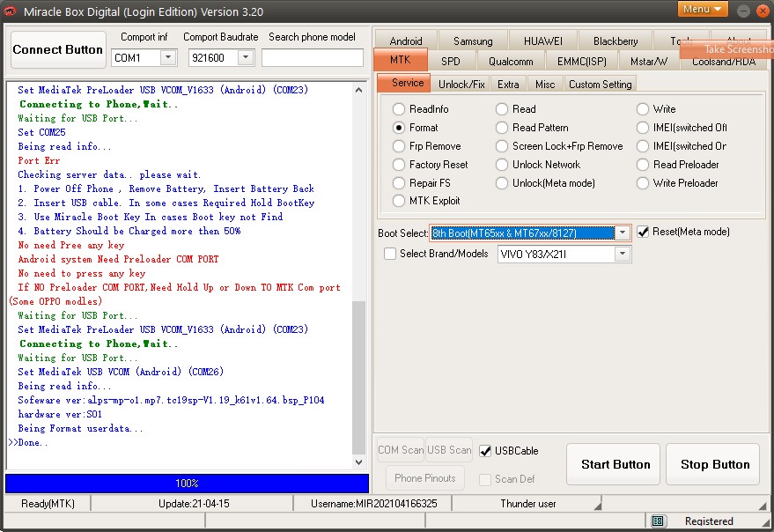
Task: Click the Connect Button
Action: (x=58, y=49)
